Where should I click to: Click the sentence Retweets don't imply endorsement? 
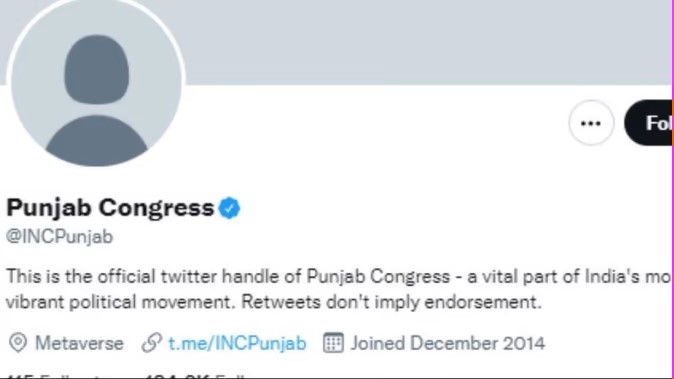[391, 302]
